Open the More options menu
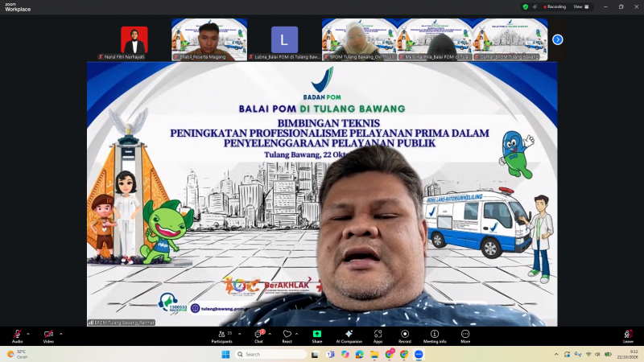The image size is (644, 362). 465,336
